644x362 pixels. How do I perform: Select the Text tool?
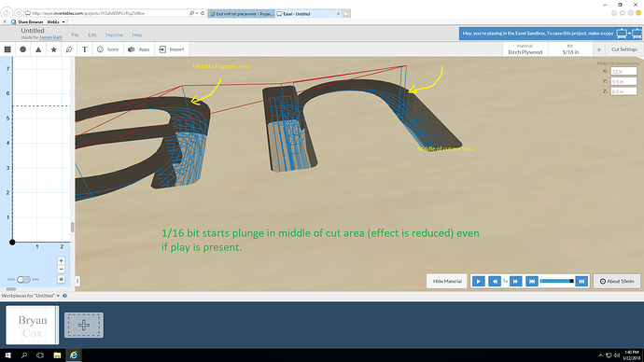85,49
